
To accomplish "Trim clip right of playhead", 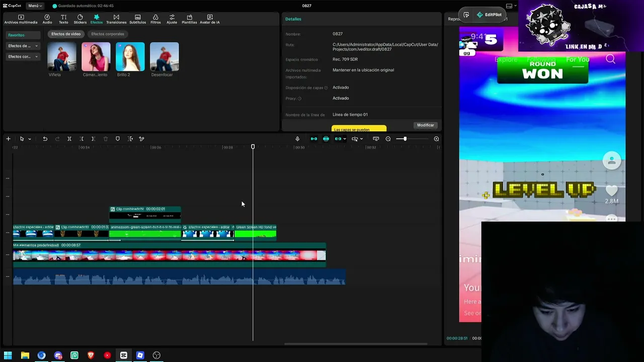I will pyautogui.click(x=93, y=139).
